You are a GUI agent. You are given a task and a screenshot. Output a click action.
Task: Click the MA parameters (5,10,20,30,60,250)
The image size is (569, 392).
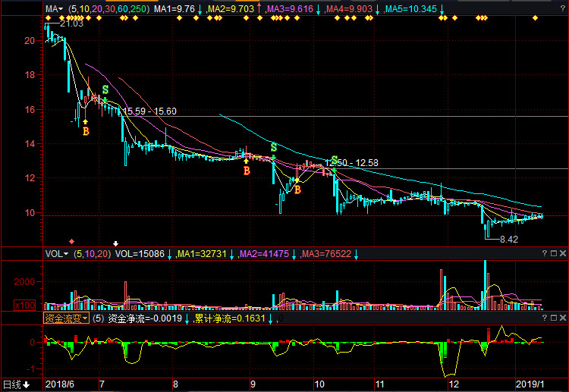108,9
